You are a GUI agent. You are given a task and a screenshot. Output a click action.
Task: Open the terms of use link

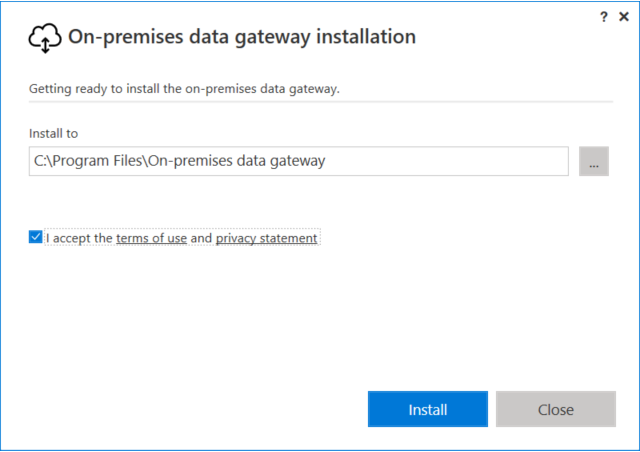151,238
